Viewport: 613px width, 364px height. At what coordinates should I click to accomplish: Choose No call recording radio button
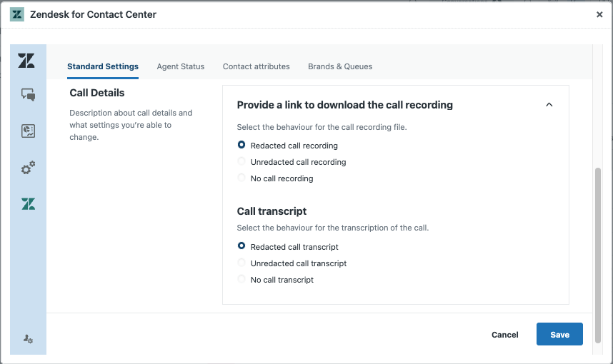(241, 178)
